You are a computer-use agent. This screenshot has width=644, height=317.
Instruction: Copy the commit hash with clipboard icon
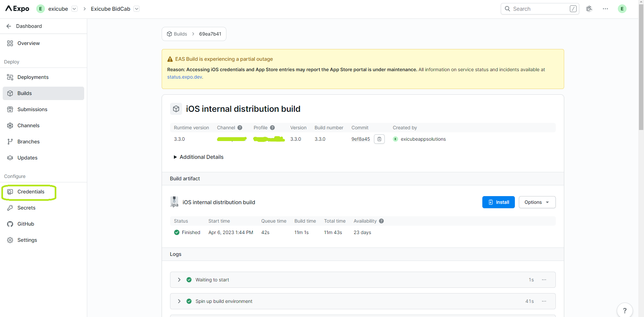[379, 139]
